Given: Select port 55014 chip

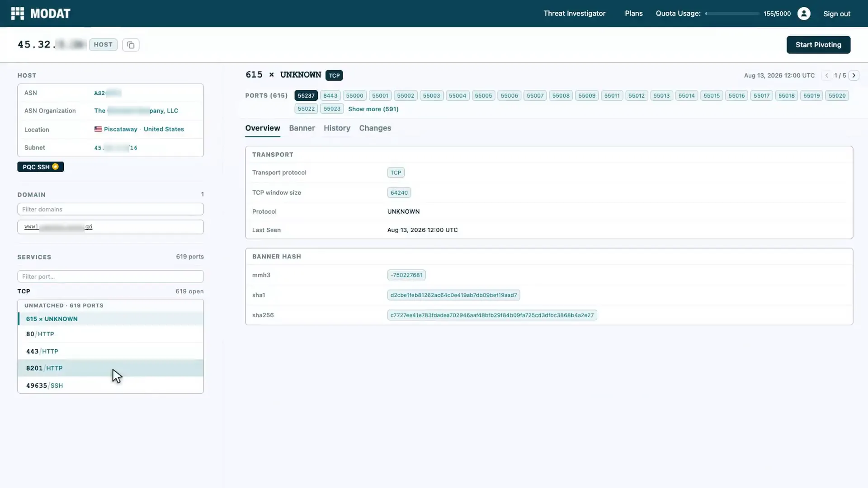Looking at the screenshot, I should pyautogui.click(x=687, y=95).
